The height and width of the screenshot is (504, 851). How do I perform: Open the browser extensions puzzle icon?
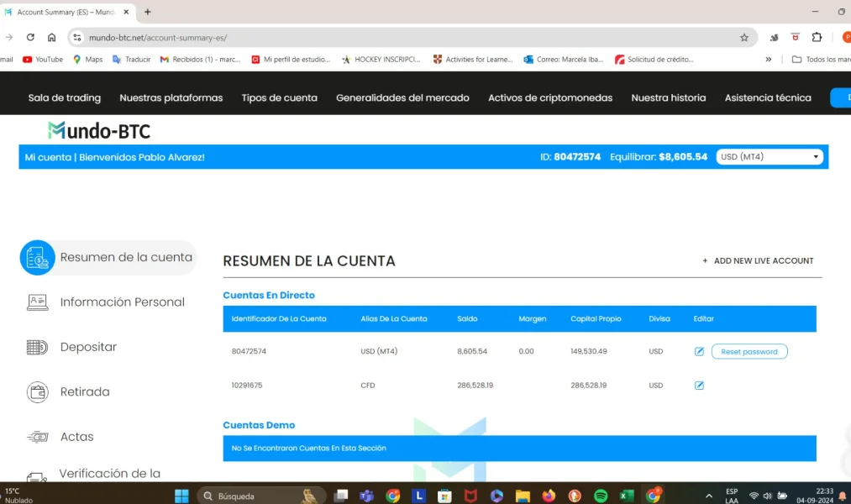(816, 37)
